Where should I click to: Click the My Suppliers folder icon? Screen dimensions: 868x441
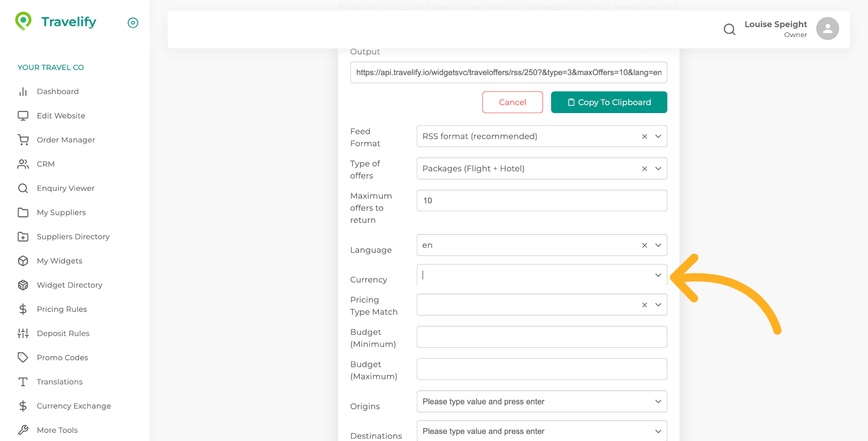click(x=23, y=213)
